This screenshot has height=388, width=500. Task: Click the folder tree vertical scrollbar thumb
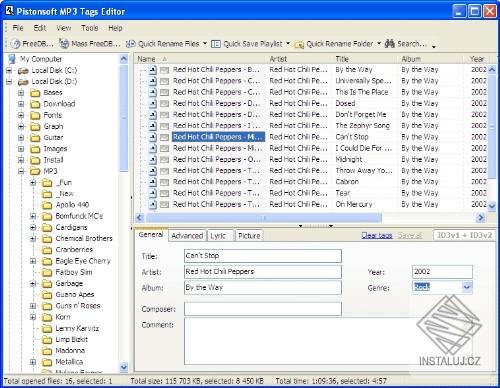[x=124, y=118]
